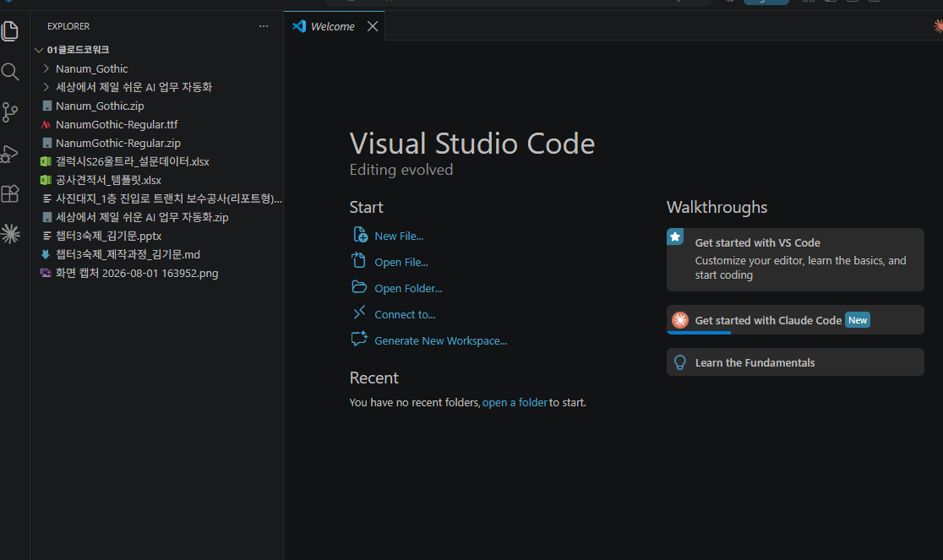Click the New badge on Claude Code walkthrough
This screenshot has height=560, width=943.
pos(858,320)
